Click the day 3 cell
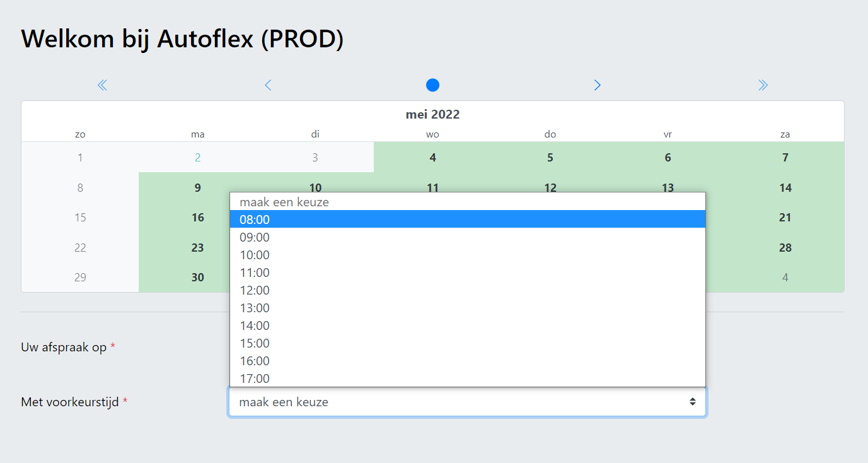 (x=315, y=158)
